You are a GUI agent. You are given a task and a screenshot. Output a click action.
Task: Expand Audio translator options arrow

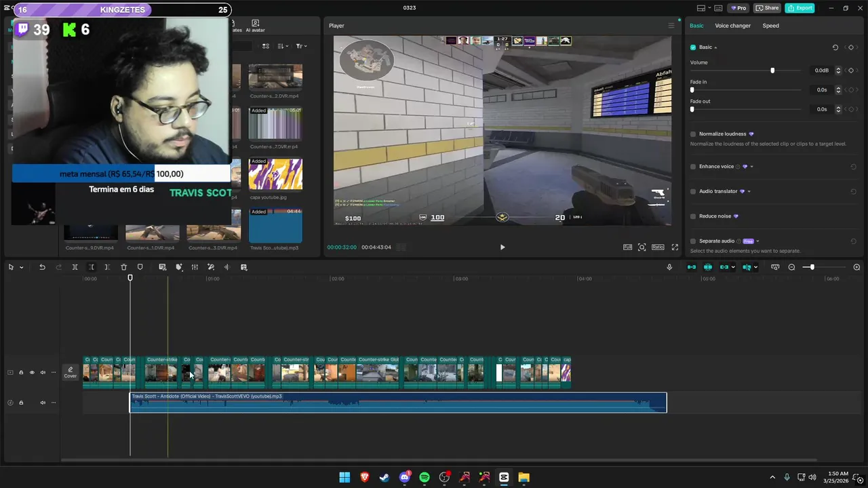749,192
